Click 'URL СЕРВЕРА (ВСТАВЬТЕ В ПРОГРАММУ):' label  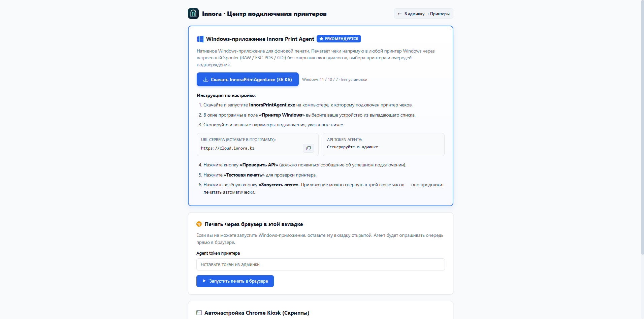[x=238, y=140]
